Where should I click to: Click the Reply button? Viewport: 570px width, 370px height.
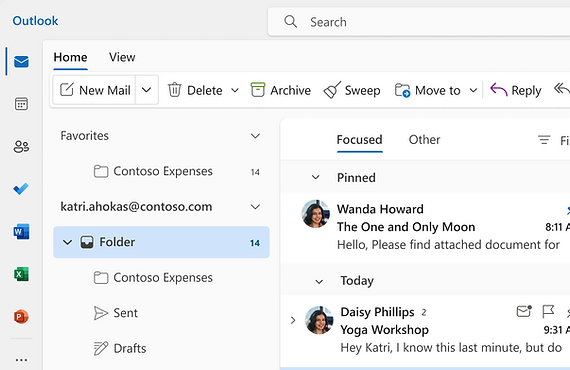point(515,90)
